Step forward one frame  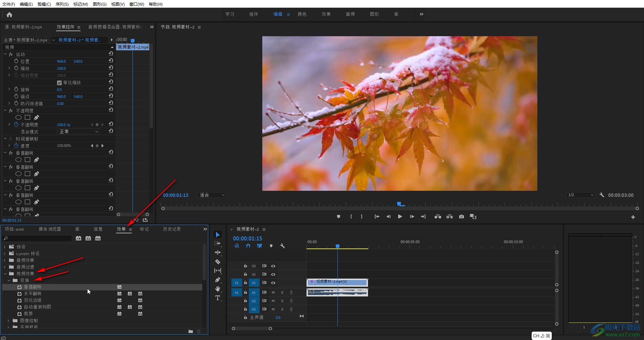(x=412, y=217)
